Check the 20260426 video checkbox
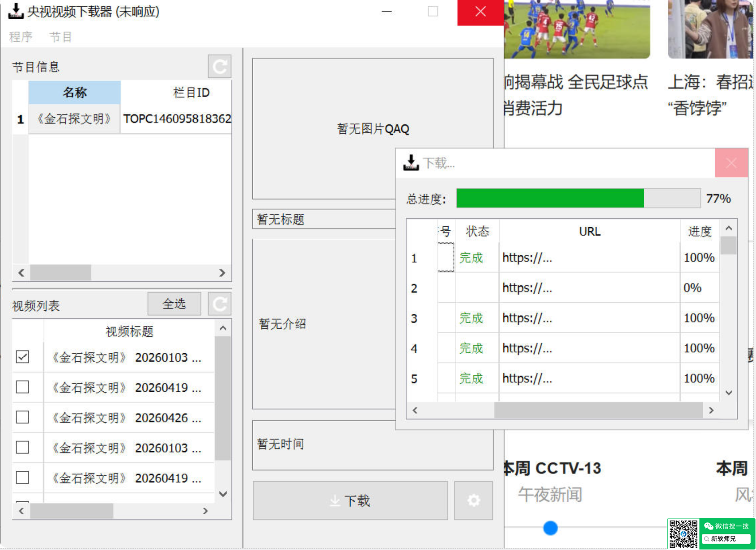 coord(22,417)
